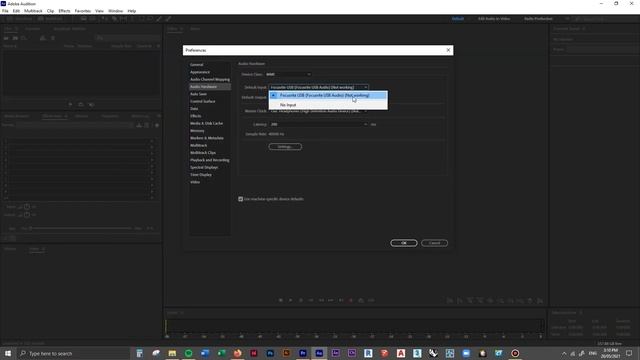This screenshot has height=360, width=640.
Task: Select Spectral Displays category
Action: (x=204, y=167)
